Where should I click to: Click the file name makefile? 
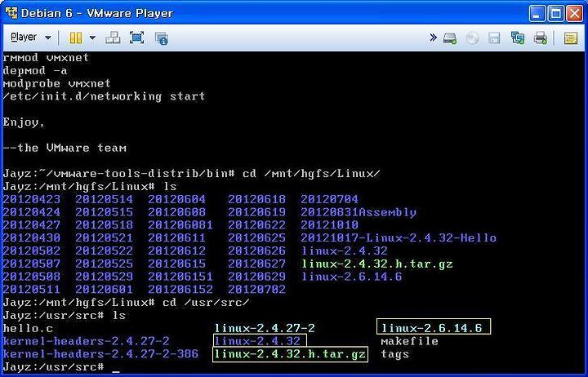[409, 341]
